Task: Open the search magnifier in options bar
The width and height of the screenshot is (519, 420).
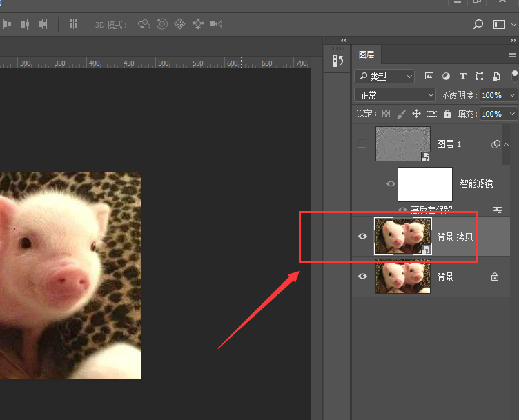Action: (x=478, y=24)
